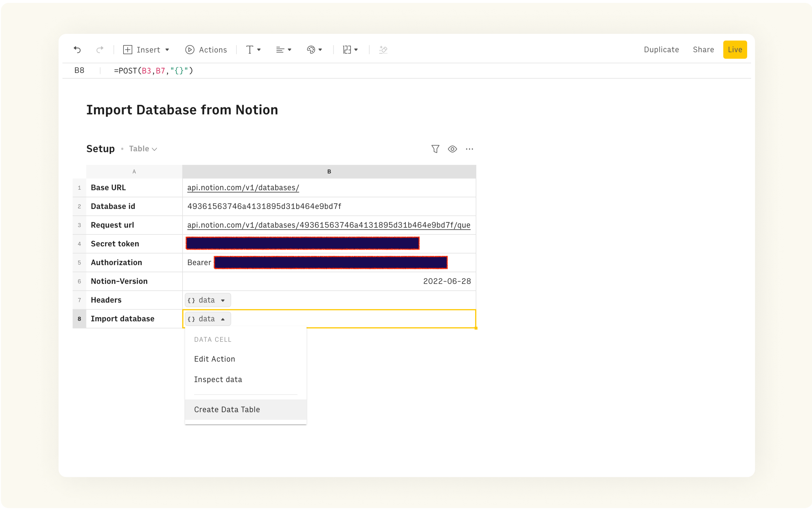Click the Secret token value cell
The height and width of the screenshot is (515, 812).
(x=329, y=244)
